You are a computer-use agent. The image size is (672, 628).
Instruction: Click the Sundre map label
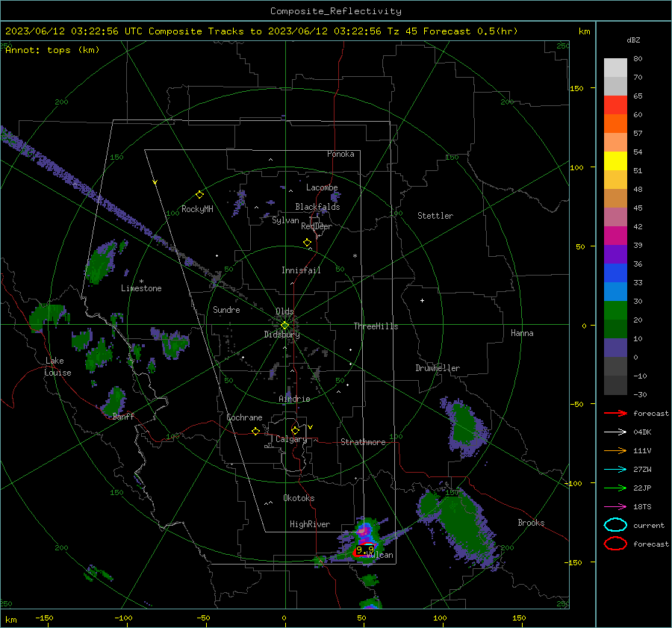click(x=226, y=309)
